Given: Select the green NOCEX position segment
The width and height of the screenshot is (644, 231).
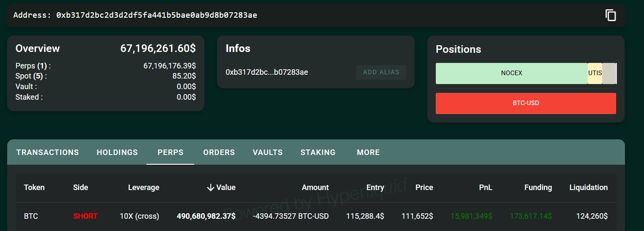Looking at the screenshot, I should (511, 73).
